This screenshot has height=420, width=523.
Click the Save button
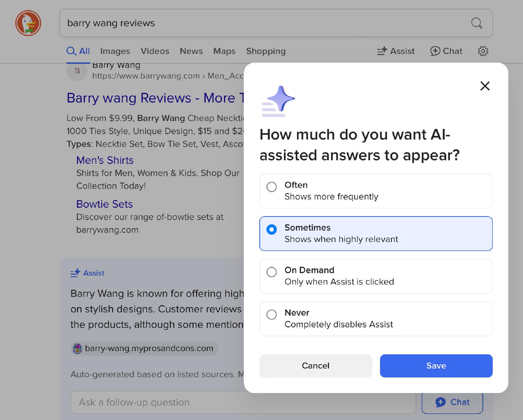(x=436, y=366)
